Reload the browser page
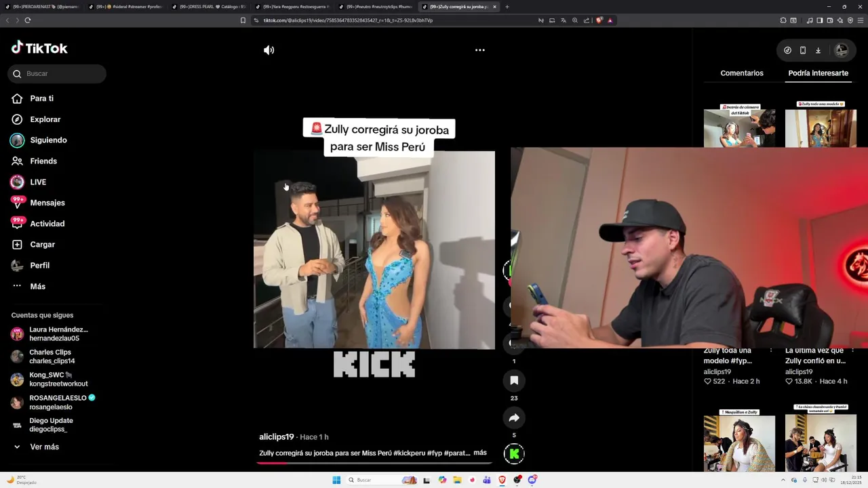The width and height of the screenshot is (868, 488). (x=28, y=20)
